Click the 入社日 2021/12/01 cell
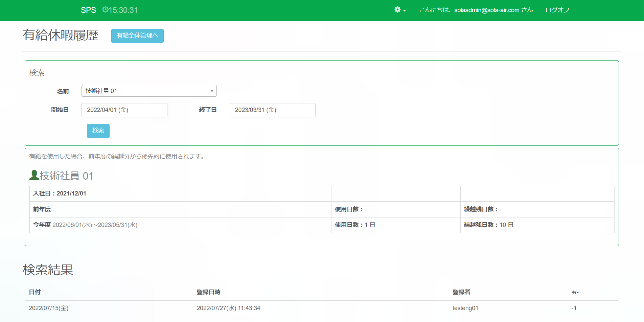This screenshot has width=644, height=322. click(60, 193)
